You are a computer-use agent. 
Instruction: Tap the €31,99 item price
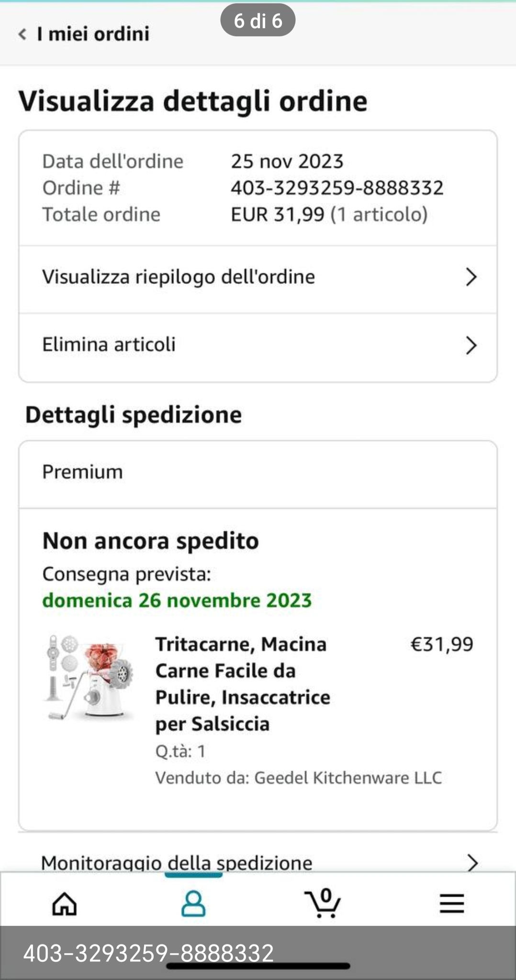(441, 644)
